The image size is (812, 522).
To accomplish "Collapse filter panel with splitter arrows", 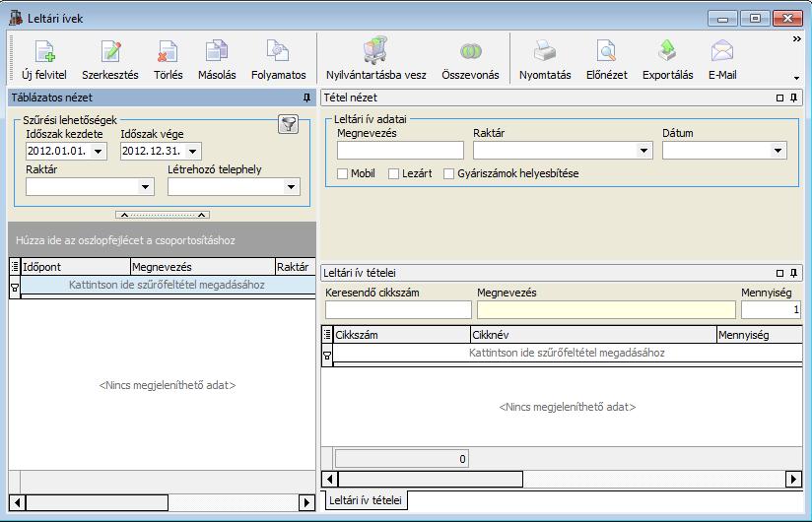I will click(163, 215).
